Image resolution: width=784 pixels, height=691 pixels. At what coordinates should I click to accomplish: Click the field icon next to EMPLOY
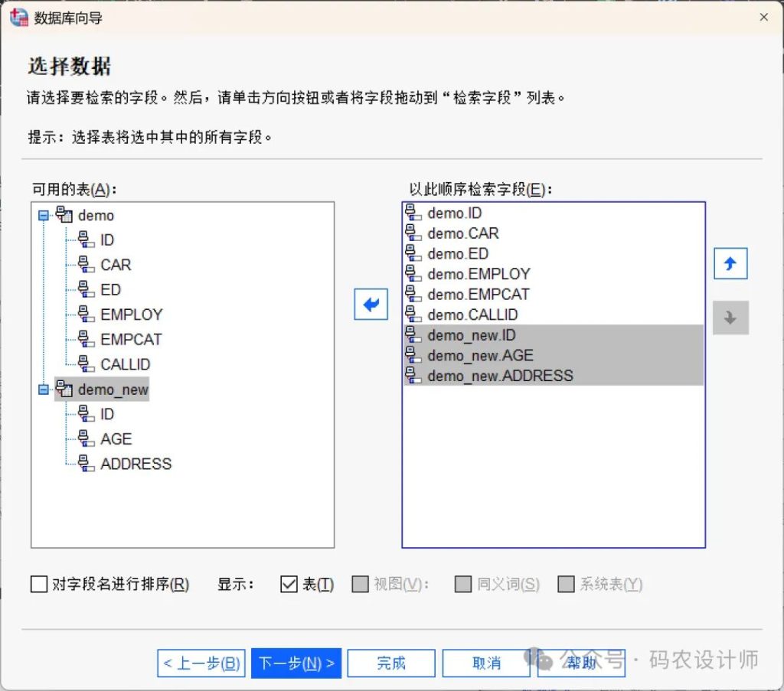[x=87, y=315]
